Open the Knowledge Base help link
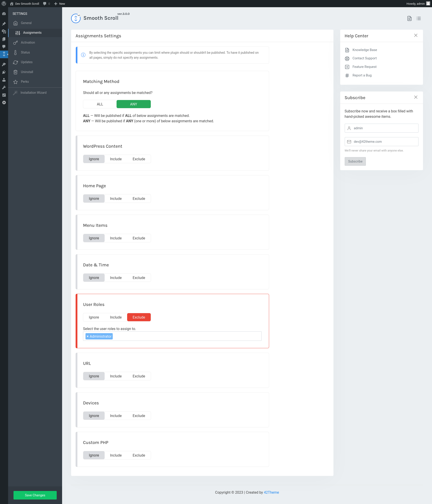 click(x=364, y=50)
